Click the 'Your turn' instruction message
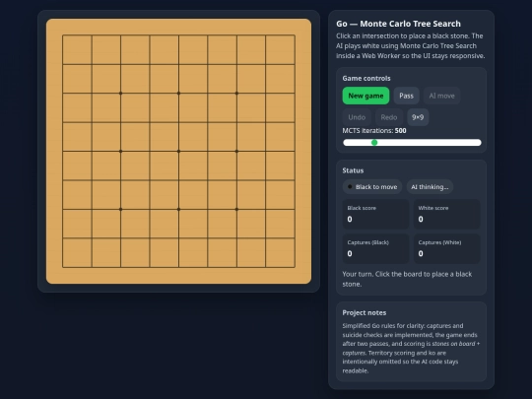The height and width of the screenshot is (399, 532). tap(407, 279)
